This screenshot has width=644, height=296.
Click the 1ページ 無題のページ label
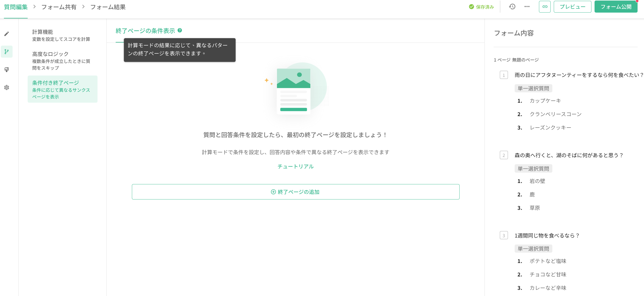(x=516, y=60)
